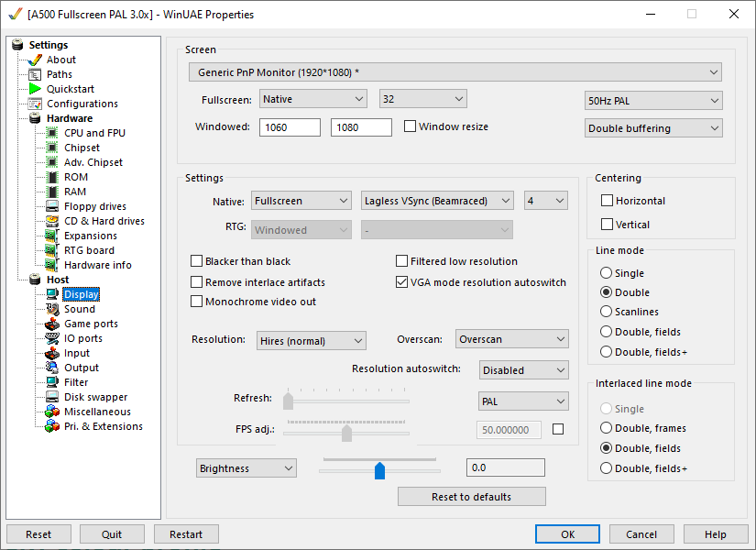Open the Miscellaneous settings page
The image size is (756, 550).
tap(97, 412)
